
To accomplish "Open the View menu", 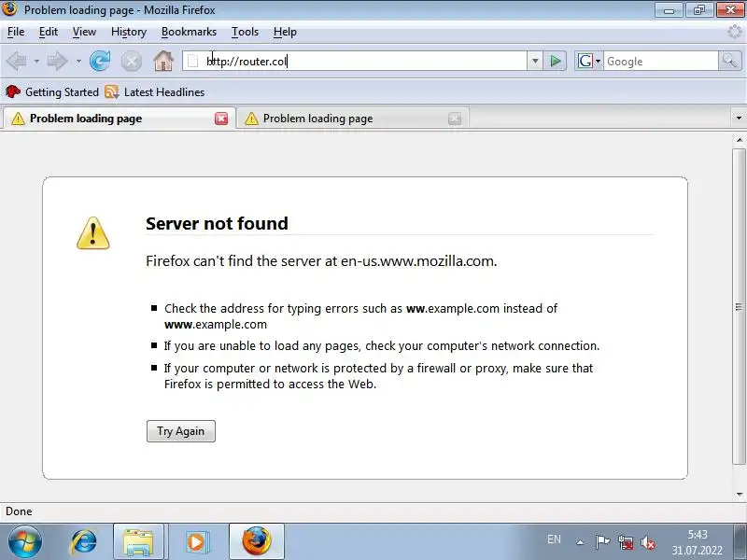I will click(x=84, y=32).
